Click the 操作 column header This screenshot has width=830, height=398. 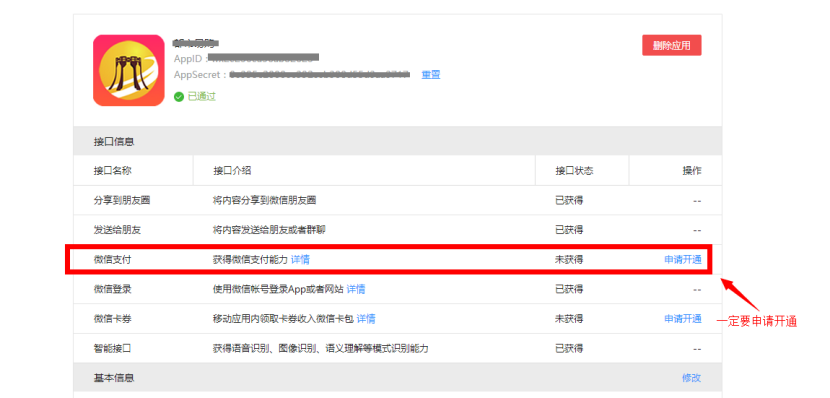[x=691, y=170]
